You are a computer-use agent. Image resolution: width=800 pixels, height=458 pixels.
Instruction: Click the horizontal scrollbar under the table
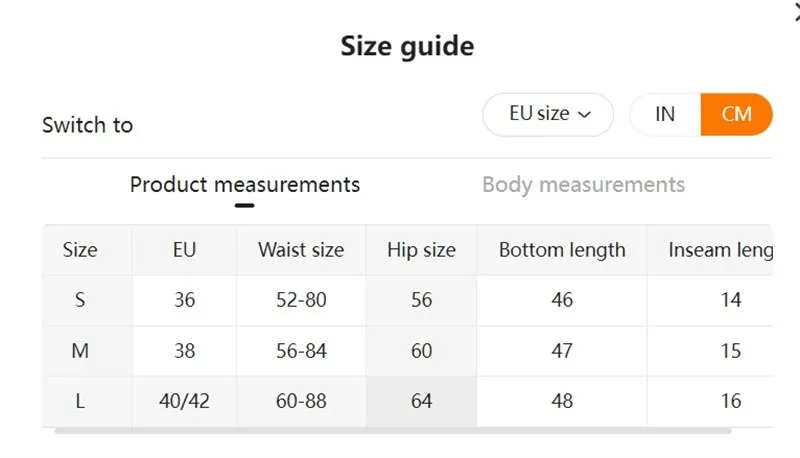pos(393,431)
